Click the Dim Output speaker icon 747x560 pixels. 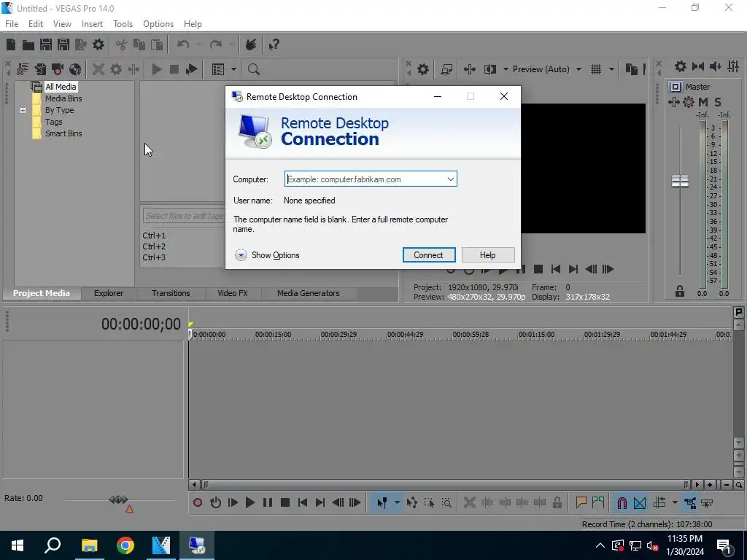pyautogui.click(x=716, y=66)
